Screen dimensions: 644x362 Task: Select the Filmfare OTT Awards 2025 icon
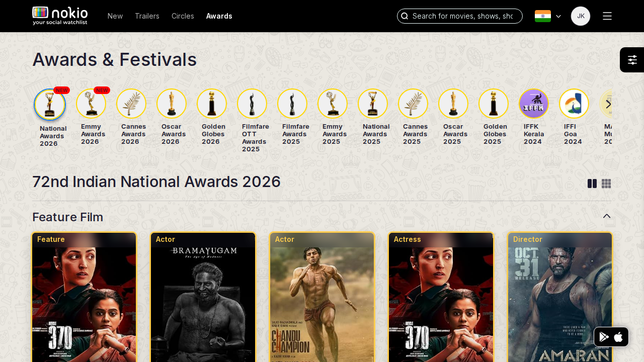[x=252, y=104]
